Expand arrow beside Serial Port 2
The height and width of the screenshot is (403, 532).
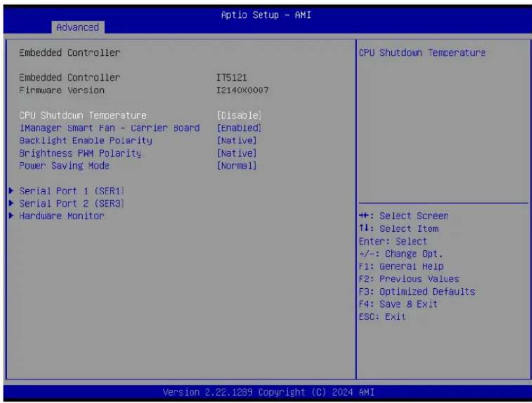tap(12, 203)
